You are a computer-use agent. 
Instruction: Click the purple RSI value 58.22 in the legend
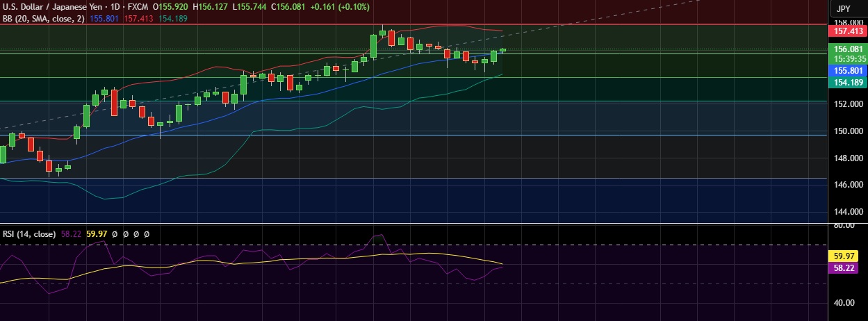point(72,234)
